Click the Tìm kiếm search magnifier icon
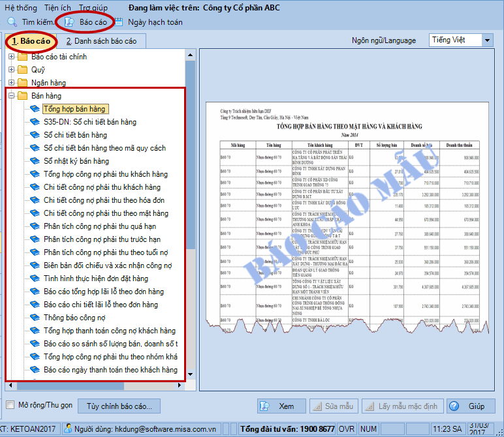This screenshot has height=437, width=504. (x=12, y=22)
